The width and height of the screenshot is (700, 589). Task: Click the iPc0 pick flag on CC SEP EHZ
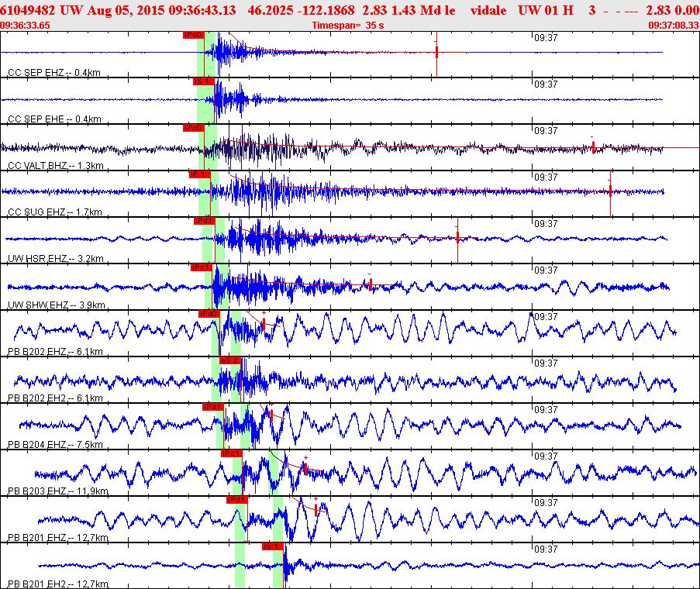194,35
